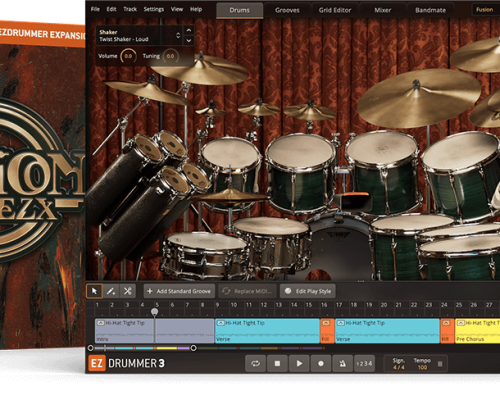Click Edit Play Style button
Screen dimensions: 500x400
point(308,291)
